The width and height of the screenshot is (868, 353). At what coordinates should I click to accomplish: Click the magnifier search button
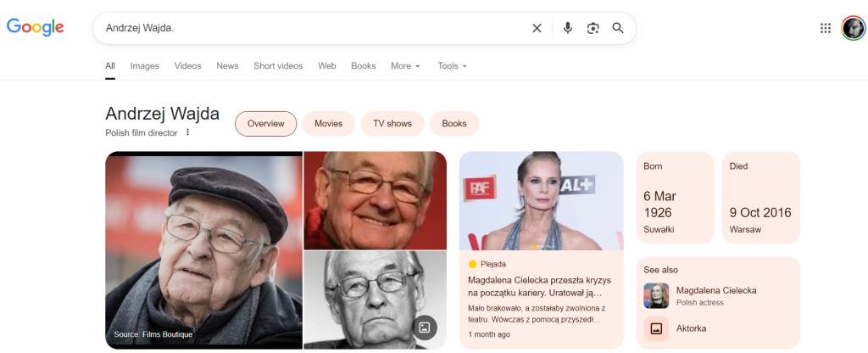pos(618,28)
